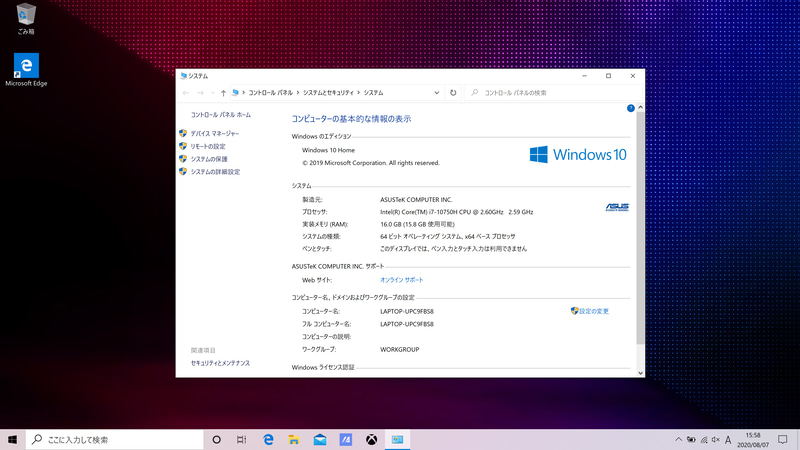Screen dimensions: 800x450
Task: Open address bar history dropdown
Action: click(x=437, y=93)
